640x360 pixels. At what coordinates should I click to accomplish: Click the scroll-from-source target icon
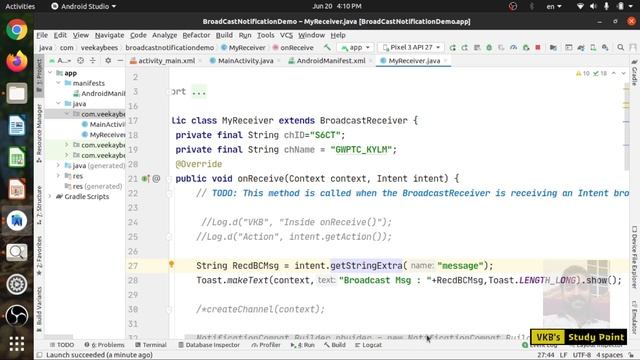[x=80, y=60]
